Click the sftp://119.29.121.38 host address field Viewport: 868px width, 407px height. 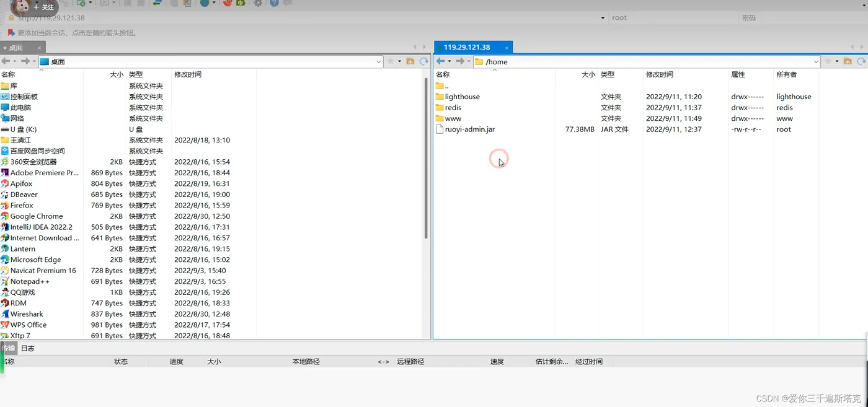point(307,18)
